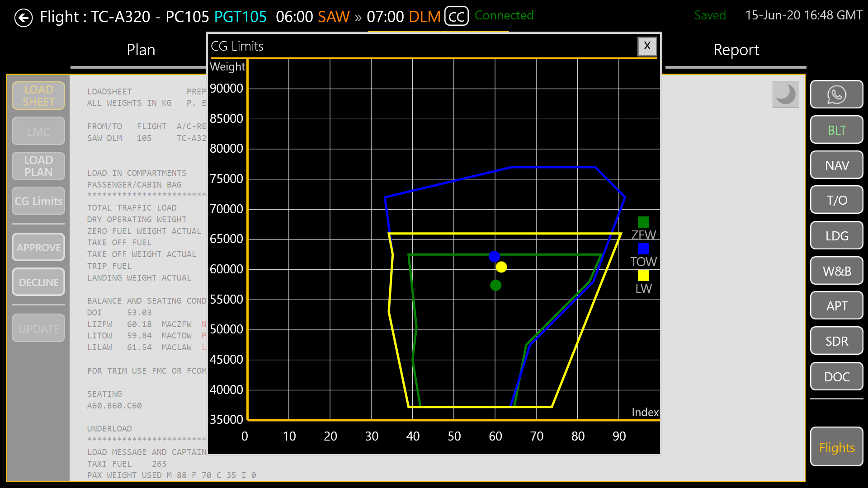Click the yellow LW legend swatch

pyautogui.click(x=643, y=275)
